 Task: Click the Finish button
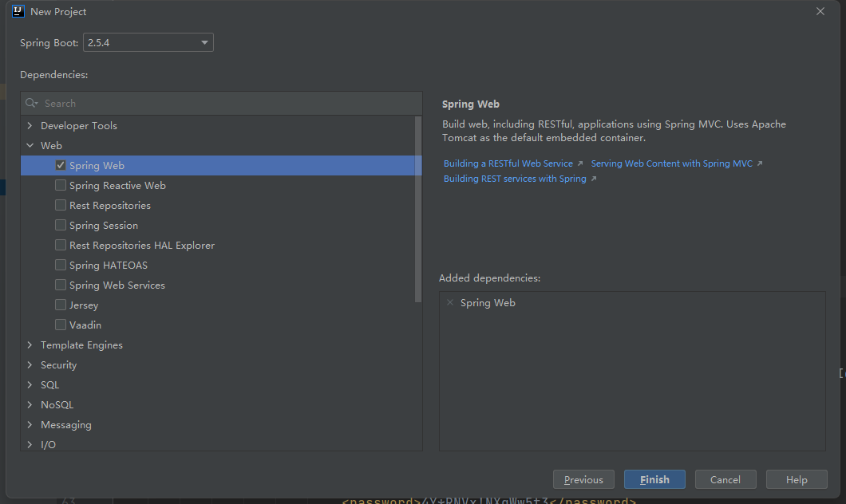point(654,479)
